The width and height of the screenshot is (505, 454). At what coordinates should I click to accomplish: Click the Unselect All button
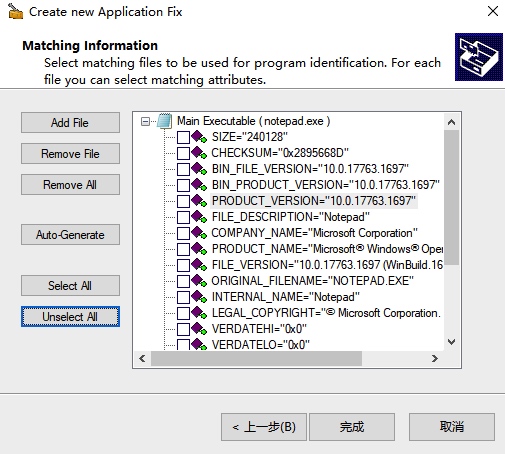point(70,317)
